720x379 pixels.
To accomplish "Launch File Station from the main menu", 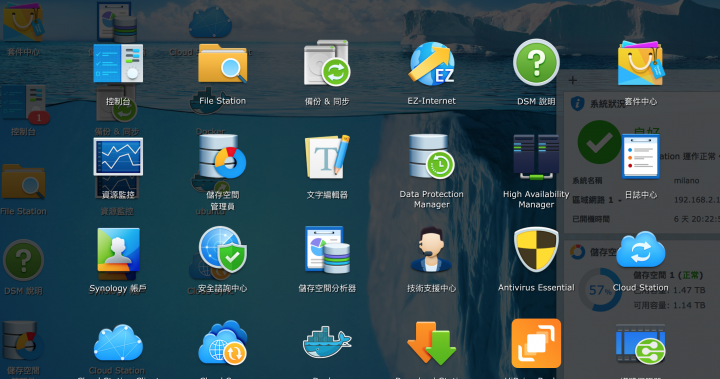I will coord(223,64).
